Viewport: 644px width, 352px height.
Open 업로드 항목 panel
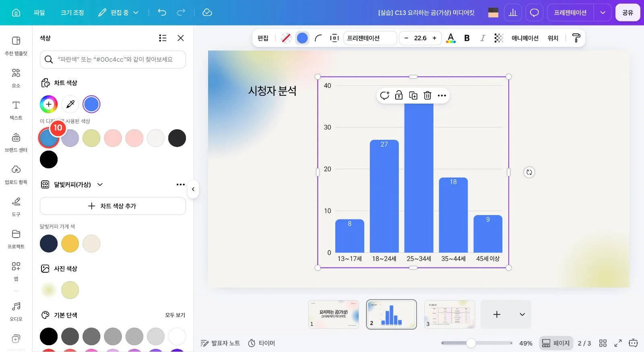pyautogui.click(x=16, y=174)
